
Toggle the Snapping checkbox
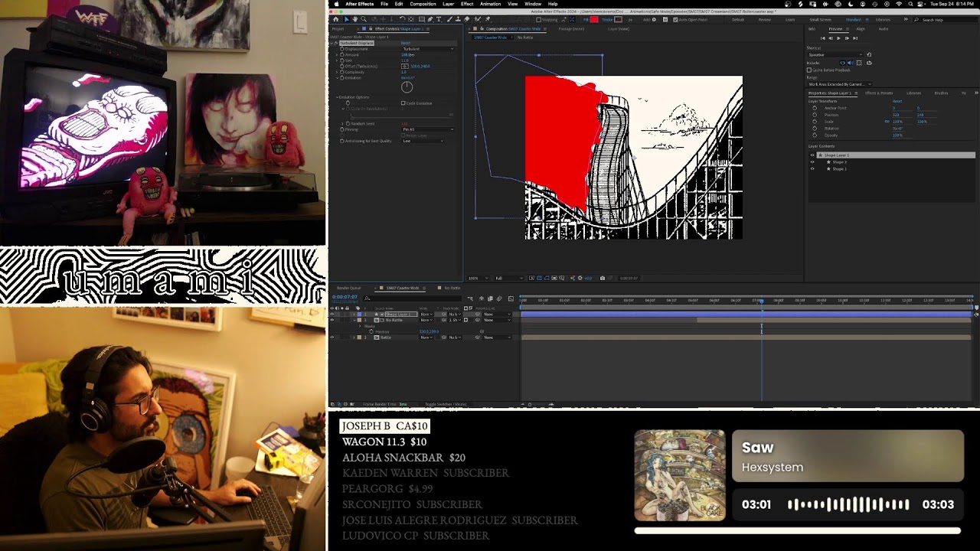click(539, 19)
